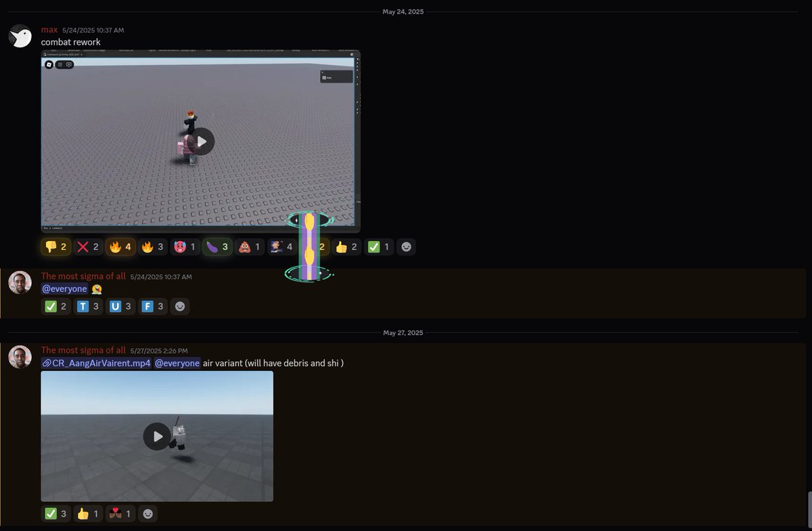
Task: Toggle the letter T reaction
Action: (88, 306)
